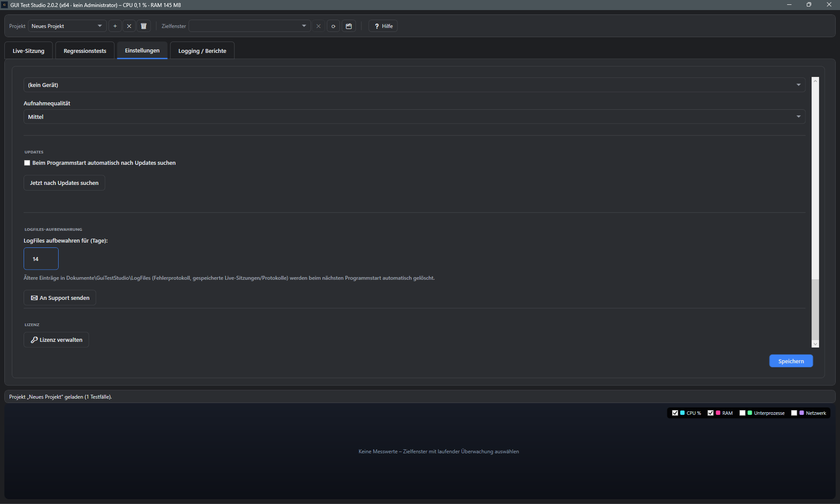Click the settings scrollbar thumb
This screenshot has width=840, height=504.
[815, 309]
